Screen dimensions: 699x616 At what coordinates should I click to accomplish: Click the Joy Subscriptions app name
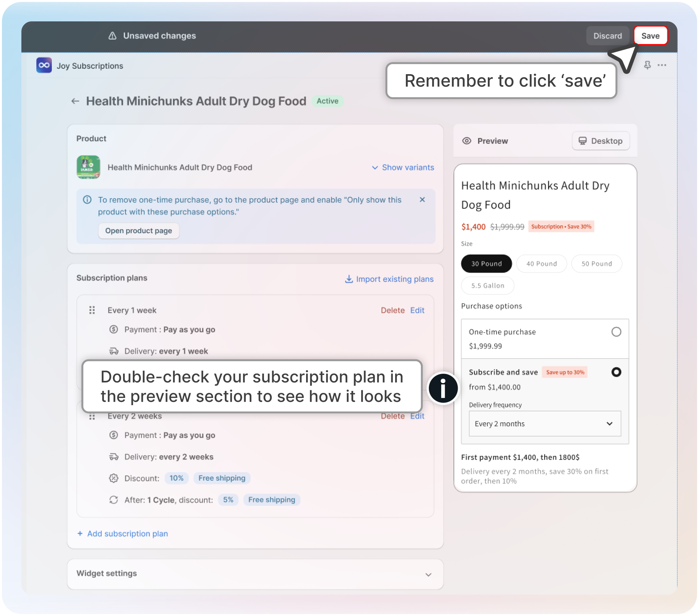tap(90, 66)
